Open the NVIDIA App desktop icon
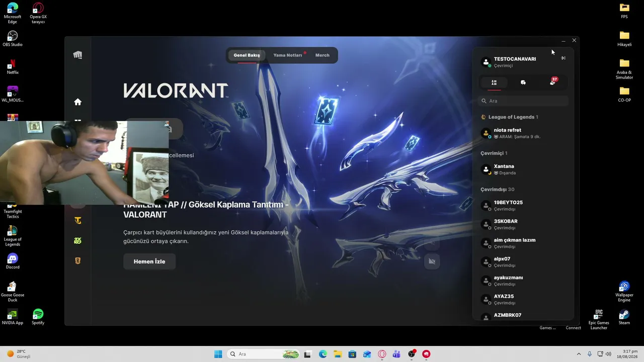 (13, 317)
